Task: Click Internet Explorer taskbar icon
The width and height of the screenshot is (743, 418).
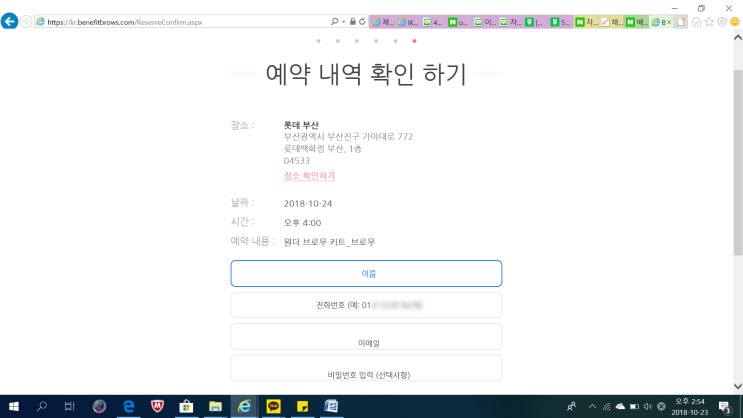Action: (x=244, y=406)
